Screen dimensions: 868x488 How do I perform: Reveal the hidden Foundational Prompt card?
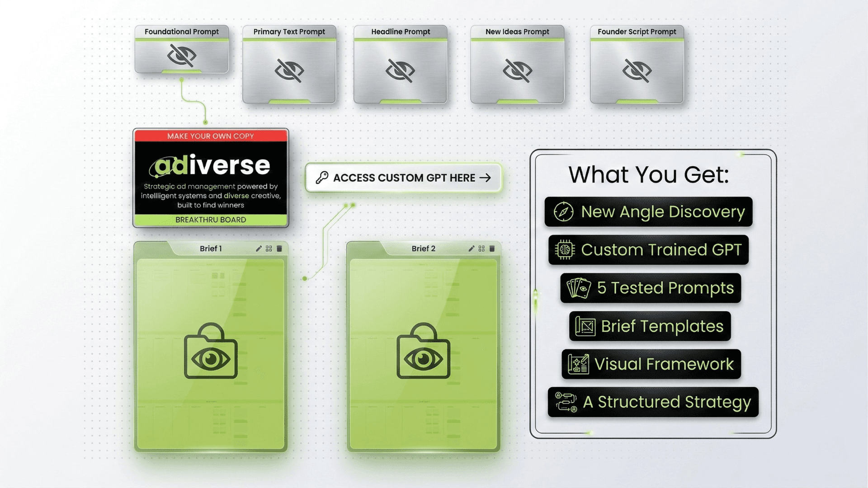click(x=181, y=56)
